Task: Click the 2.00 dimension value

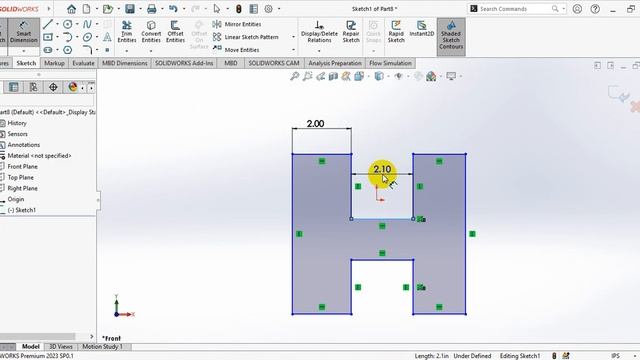Action: tap(315, 123)
